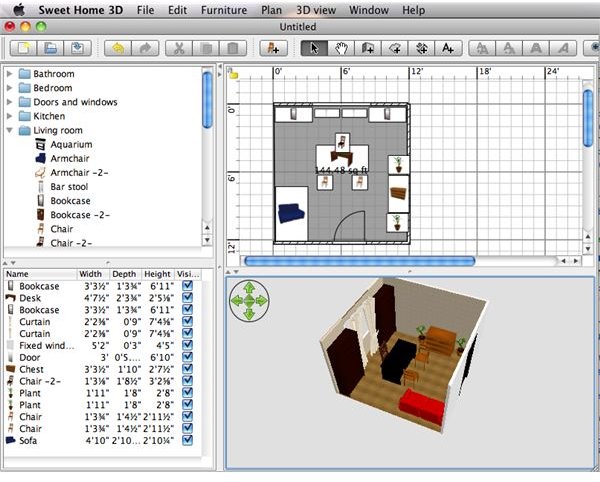Click the Increase text size icon
The height and width of the screenshot is (482, 600).
(x=482, y=48)
